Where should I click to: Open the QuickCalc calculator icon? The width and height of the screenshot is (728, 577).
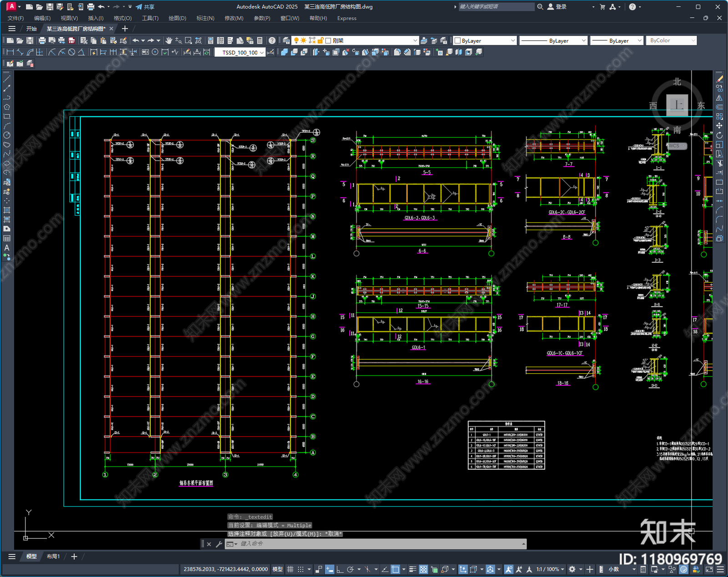click(x=260, y=40)
